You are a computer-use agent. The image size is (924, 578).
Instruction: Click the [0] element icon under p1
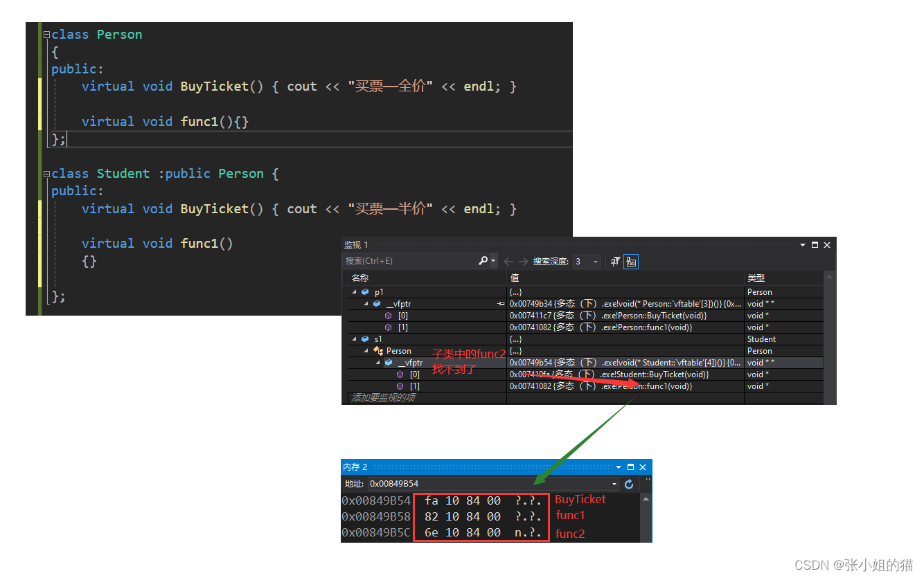[389, 316]
